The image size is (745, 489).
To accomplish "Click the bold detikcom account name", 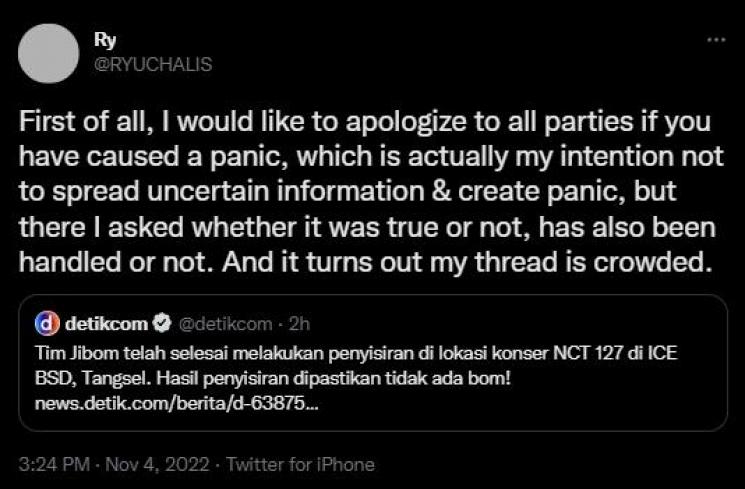I will 105,323.
